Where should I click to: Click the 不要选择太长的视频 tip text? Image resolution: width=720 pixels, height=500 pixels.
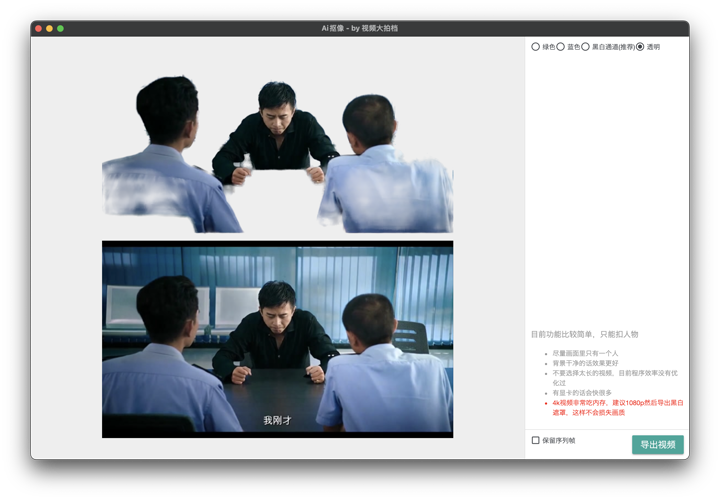[x=615, y=377]
